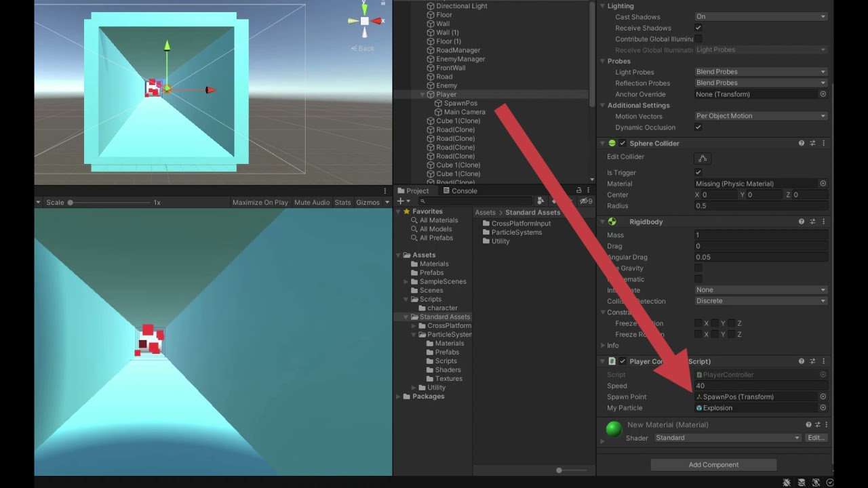Expand the Packages folder arrow
Image resolution: width=868 pixels, height=488 pixels.
pos(399,396)
